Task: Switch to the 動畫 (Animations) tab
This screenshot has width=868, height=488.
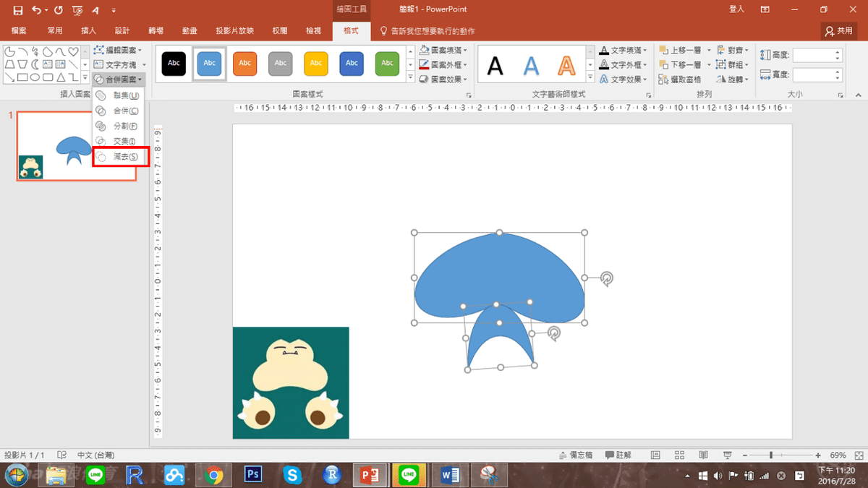Action: pyautogui.click(x=190, y=31)
